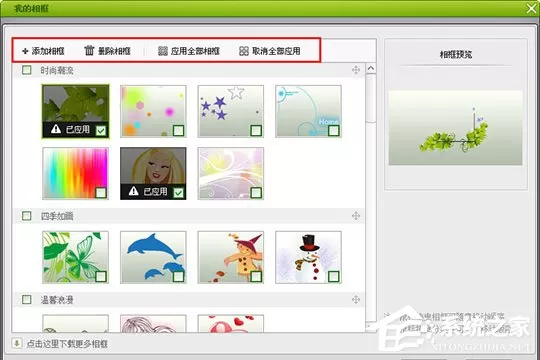
Task: Toggle the 温馨浪漫 category checkbox
Action: 27,299
